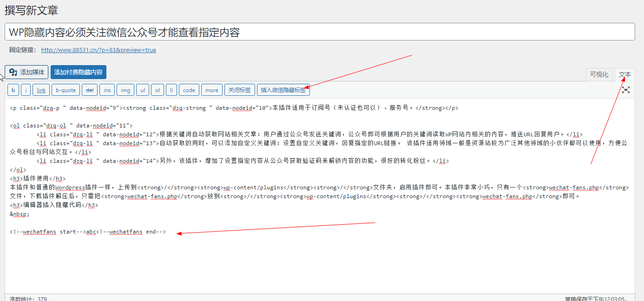Viewport: 644px width, 301px height.
Task: Click the list item line with data-nodeid="14"
Action: tap(243, 161)
